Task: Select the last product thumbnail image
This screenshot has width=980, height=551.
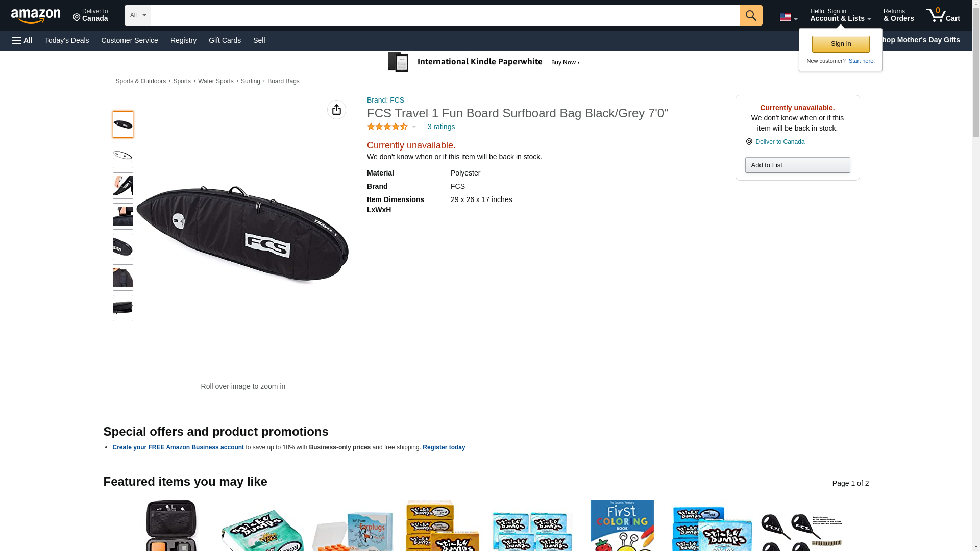Action: [123, 308]
